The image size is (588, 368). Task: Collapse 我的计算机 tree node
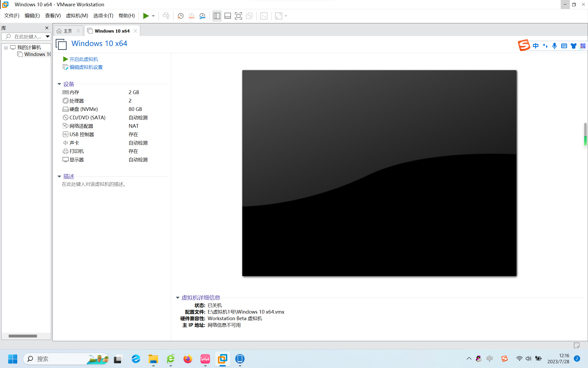point(6,48)
